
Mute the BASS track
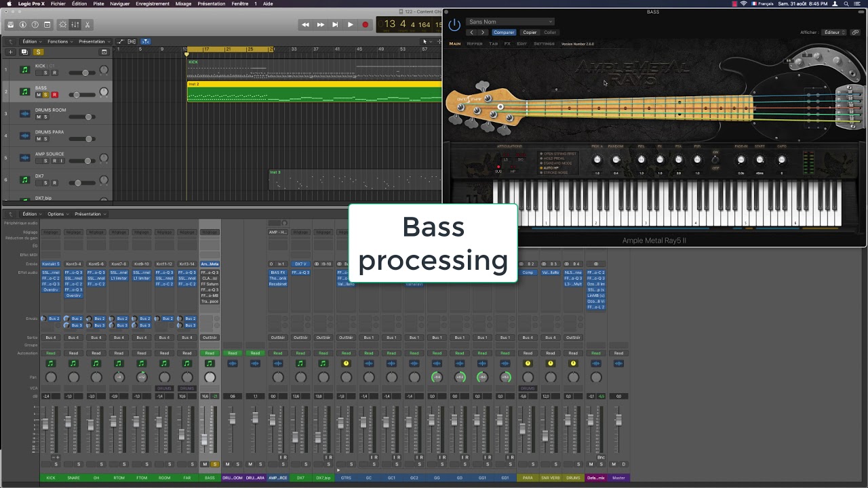click(x=39, y=95)
